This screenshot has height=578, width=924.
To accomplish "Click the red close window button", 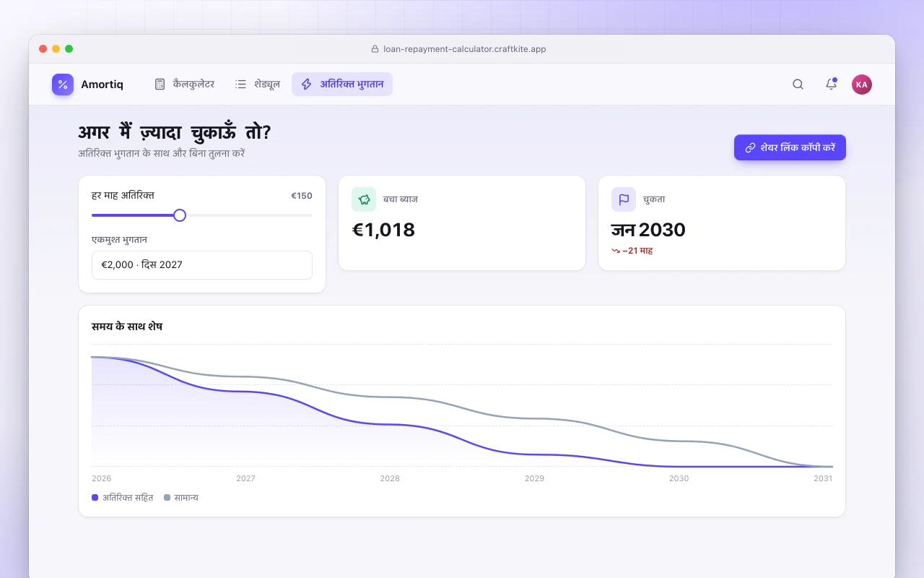I will click(x=43, y=49).
